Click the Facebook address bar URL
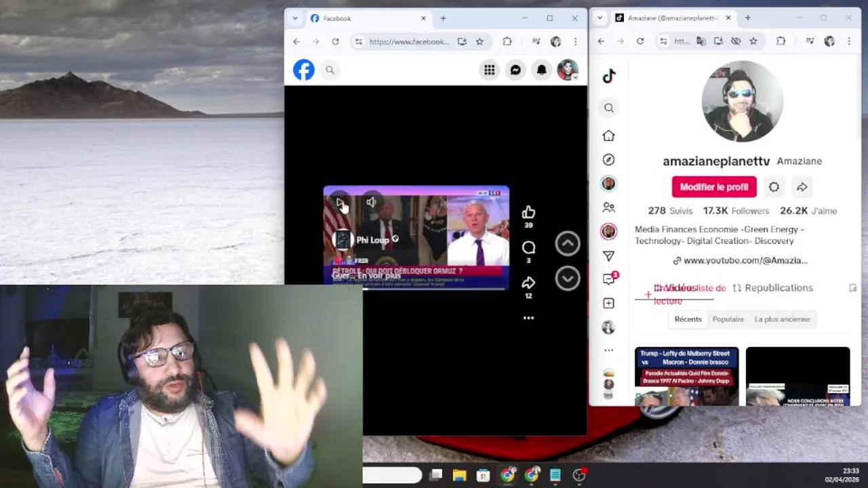The image size is (868, 488). click(x=409, y=41)
